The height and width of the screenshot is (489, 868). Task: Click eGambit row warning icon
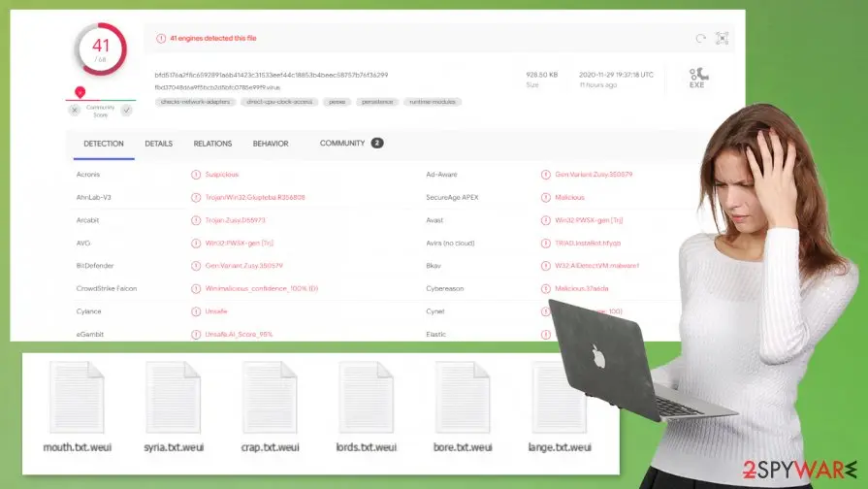point(196,335)
